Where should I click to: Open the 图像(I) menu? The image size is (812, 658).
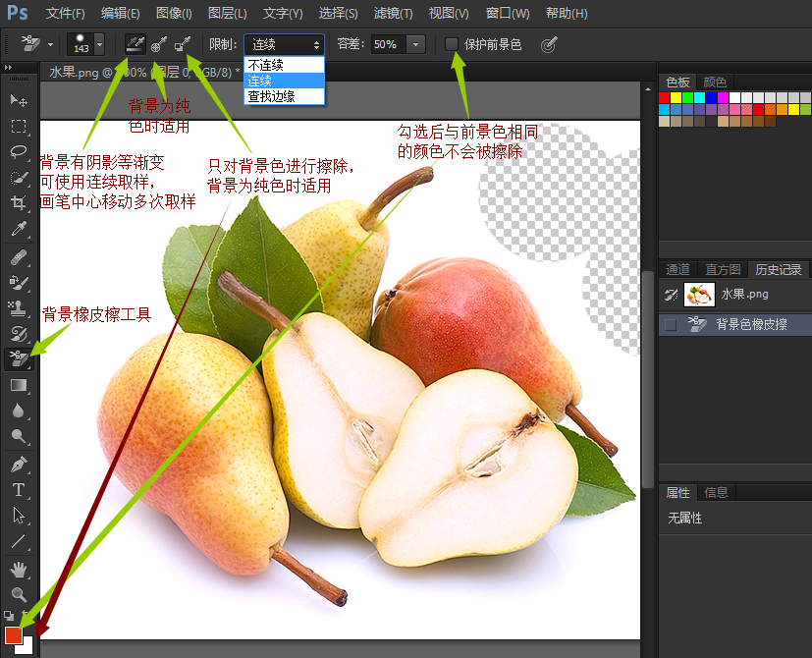174,14
